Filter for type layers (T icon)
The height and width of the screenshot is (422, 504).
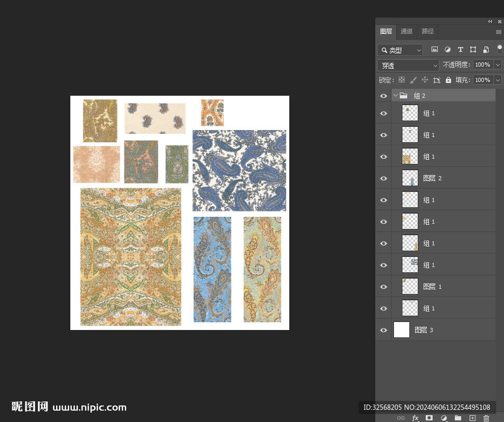pyautogui.click(x=460, y=50)
